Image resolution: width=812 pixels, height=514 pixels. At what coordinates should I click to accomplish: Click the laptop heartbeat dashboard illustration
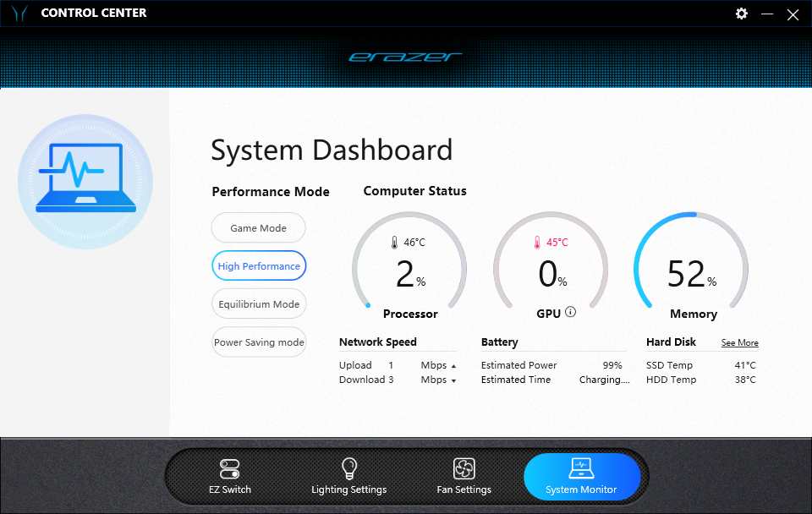point(85,182)
